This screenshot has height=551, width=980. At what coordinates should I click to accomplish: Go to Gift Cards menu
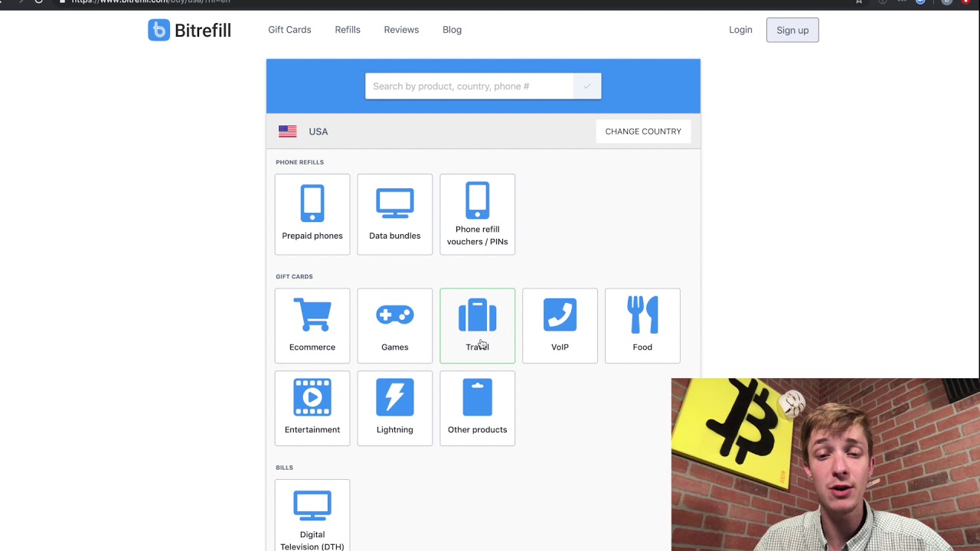point(289,30)
